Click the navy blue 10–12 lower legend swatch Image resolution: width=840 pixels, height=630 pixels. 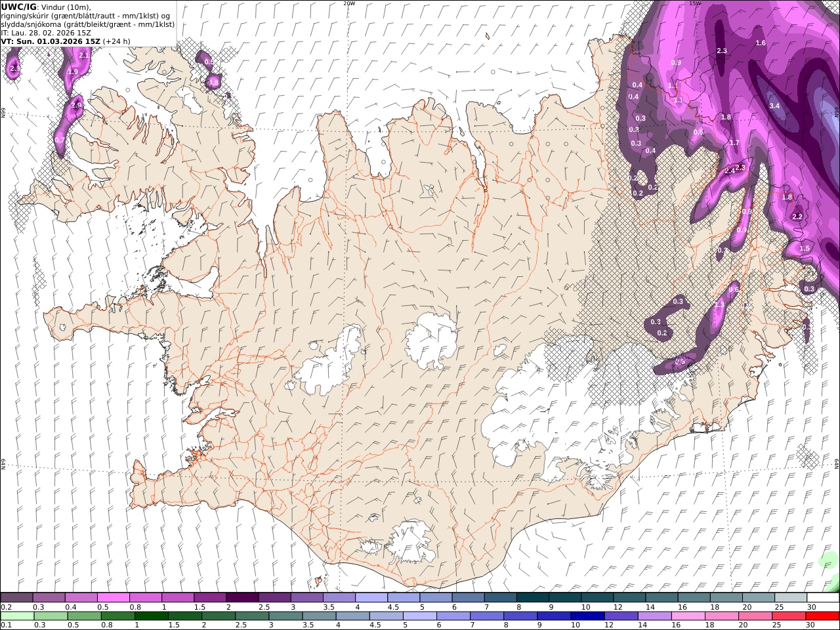click(587, 616)
